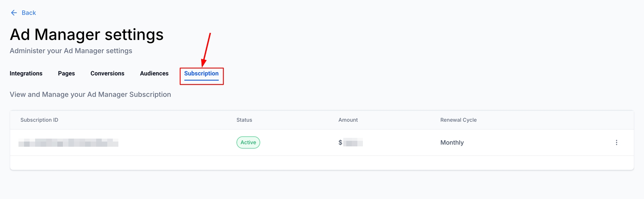Click the blurred dollar amount value
Viewport: 644px width, 199px height.
352,143
